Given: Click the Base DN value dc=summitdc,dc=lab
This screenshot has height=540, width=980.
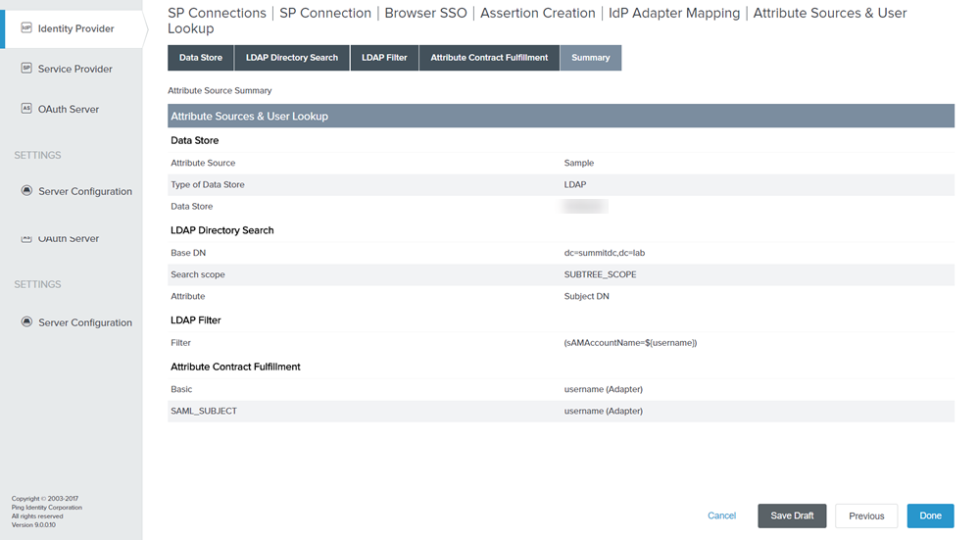Looking at the screenshot, I should point(605,253).
